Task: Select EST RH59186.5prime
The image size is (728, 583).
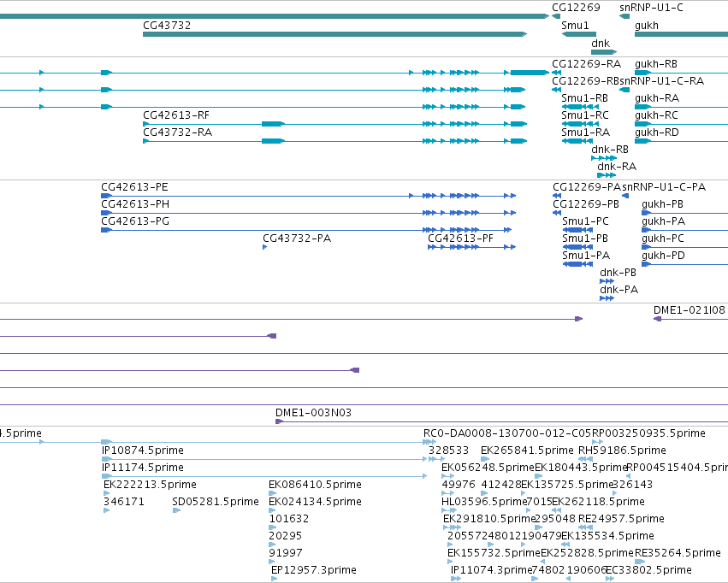Action: pyautogui.click(x=622, y=450)
